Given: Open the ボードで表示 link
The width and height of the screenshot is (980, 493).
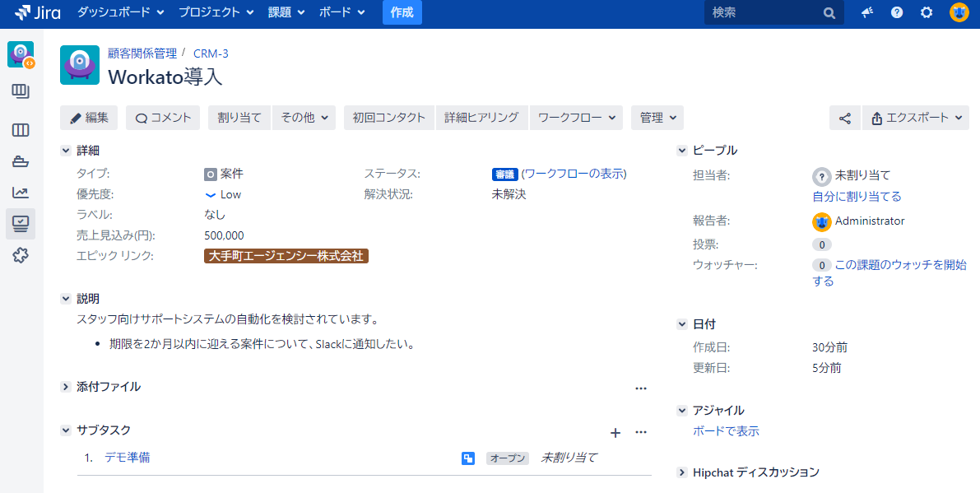Looking at the screenshot, I should tap(727, 431).
